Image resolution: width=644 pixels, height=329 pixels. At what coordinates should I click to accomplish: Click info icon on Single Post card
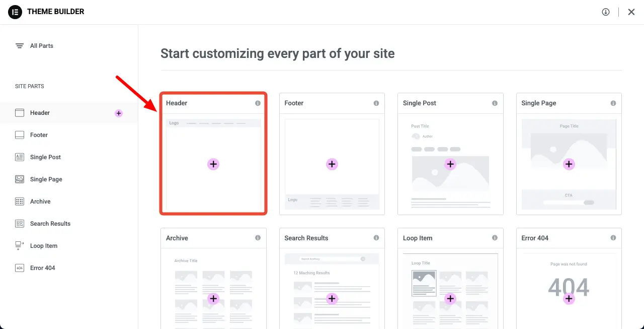tap(495, 103)
